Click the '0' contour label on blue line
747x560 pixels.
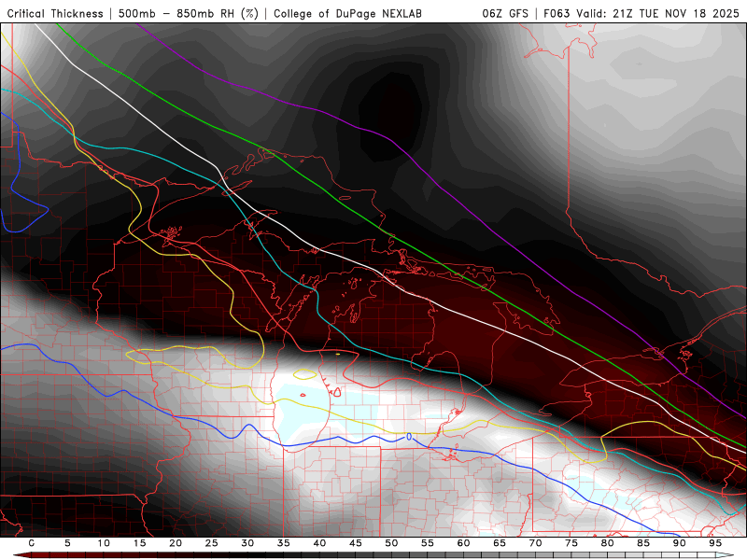click(x=409, y=436)
